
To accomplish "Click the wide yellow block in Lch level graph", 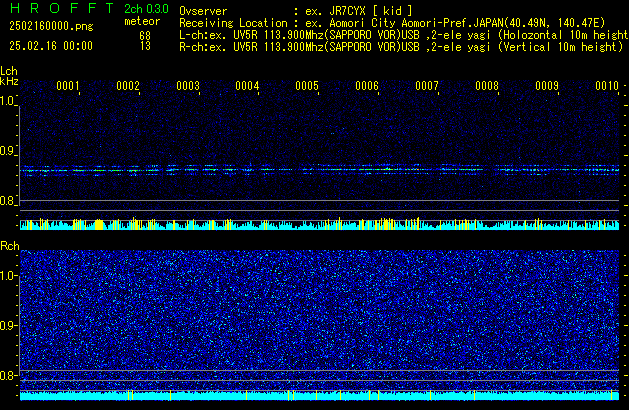I will pos(99,225).
